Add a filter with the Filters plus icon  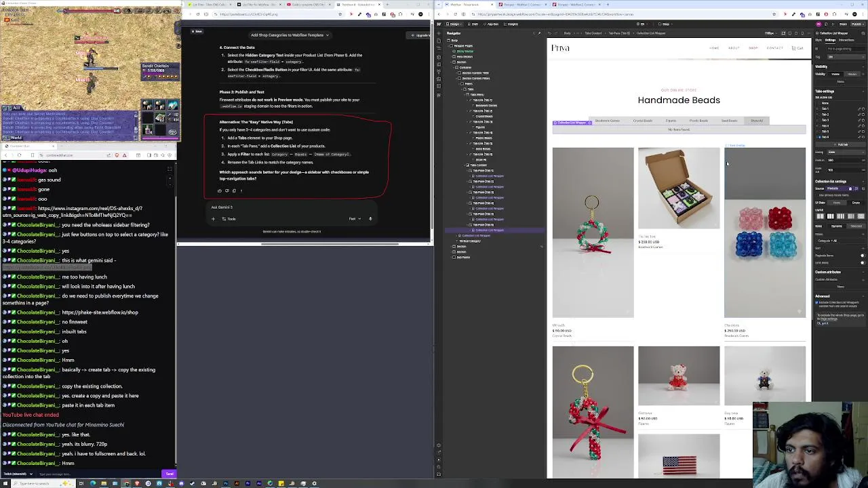point(863,234)
